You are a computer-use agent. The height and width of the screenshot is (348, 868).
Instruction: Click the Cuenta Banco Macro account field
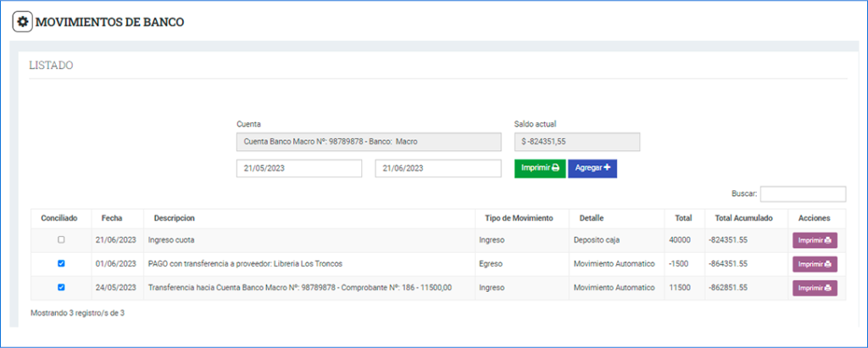pos(369,142)
